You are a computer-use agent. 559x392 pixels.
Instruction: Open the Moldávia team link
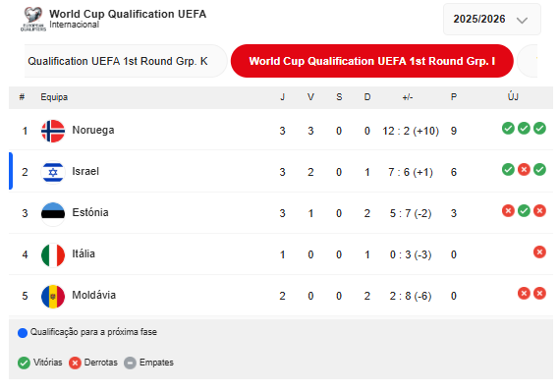pyautogui.click(x=93, y=295)
